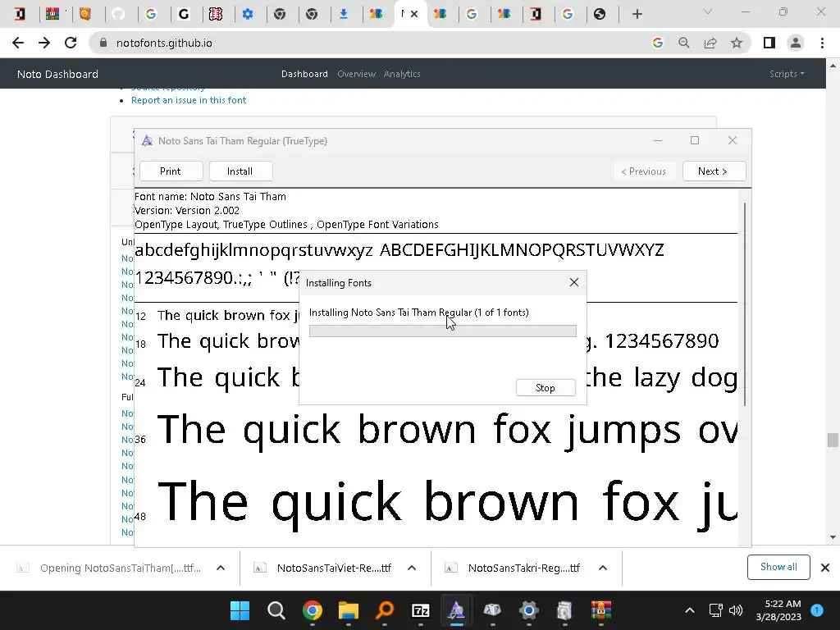Switch to the Chrome settings gear tab

(x=248, y=14)
